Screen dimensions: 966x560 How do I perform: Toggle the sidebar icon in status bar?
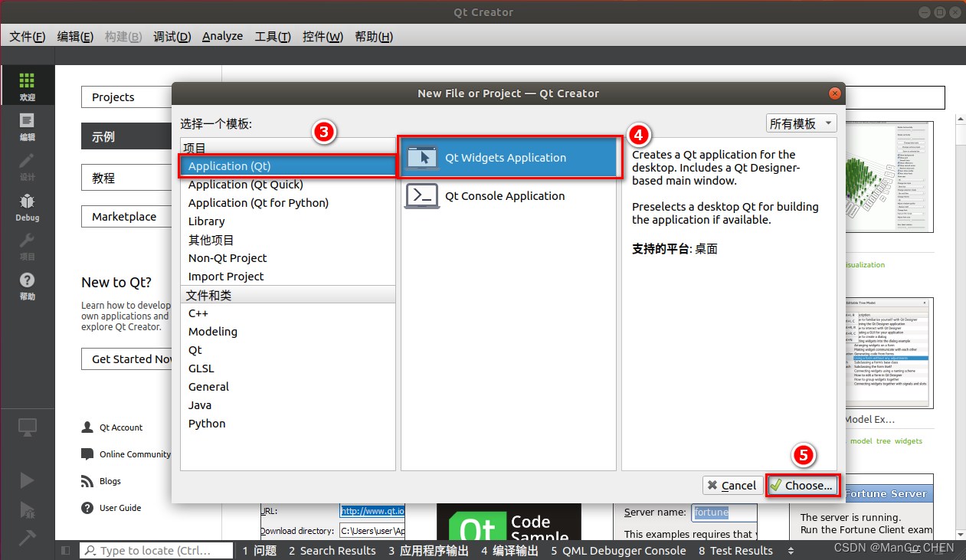coord(65,550)
